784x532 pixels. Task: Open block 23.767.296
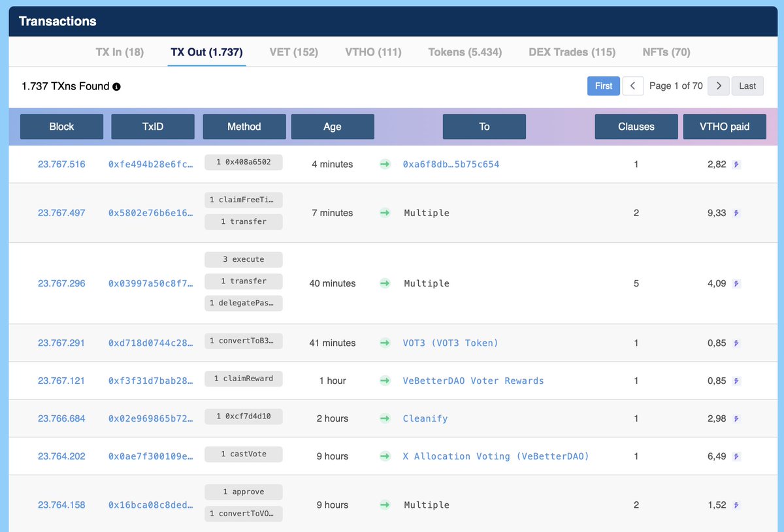point(61,283)
